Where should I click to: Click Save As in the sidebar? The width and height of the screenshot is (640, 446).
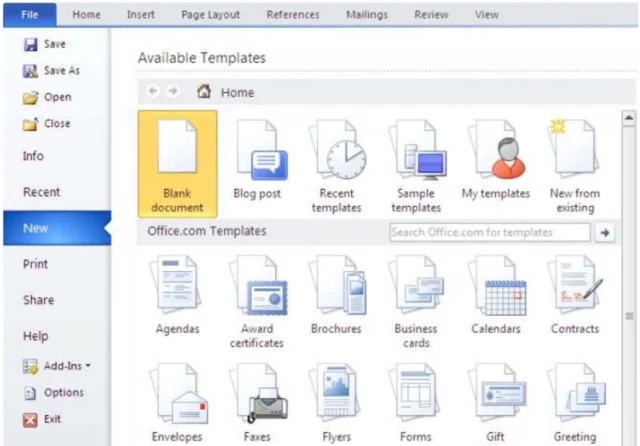click(x=51, y=71)
